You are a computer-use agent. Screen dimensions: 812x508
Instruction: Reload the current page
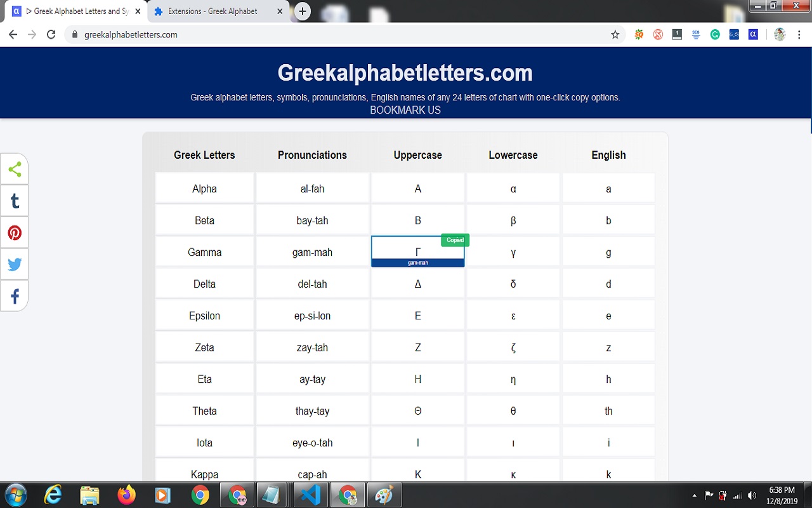(51, 35)
